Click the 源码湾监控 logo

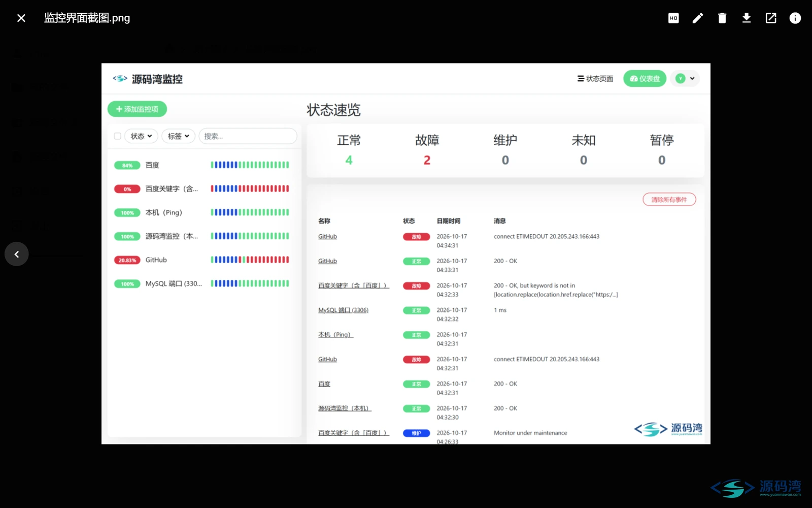148,79
